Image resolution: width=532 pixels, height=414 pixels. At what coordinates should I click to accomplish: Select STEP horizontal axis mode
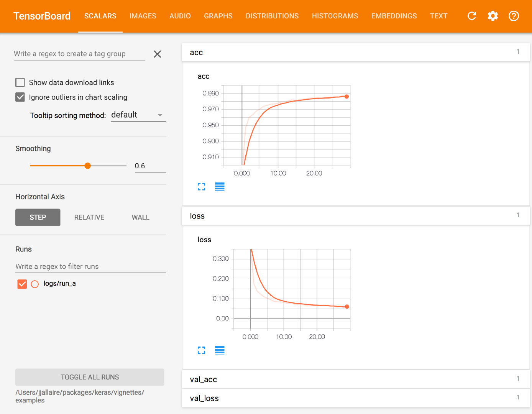38,217
